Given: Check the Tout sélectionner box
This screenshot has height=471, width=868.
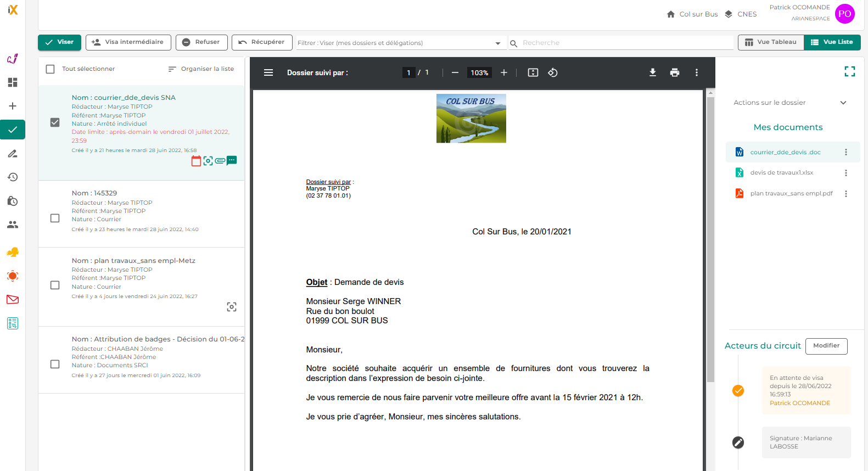Looking at the screenshot, I should pyautogui.click(x=51, y=69).
